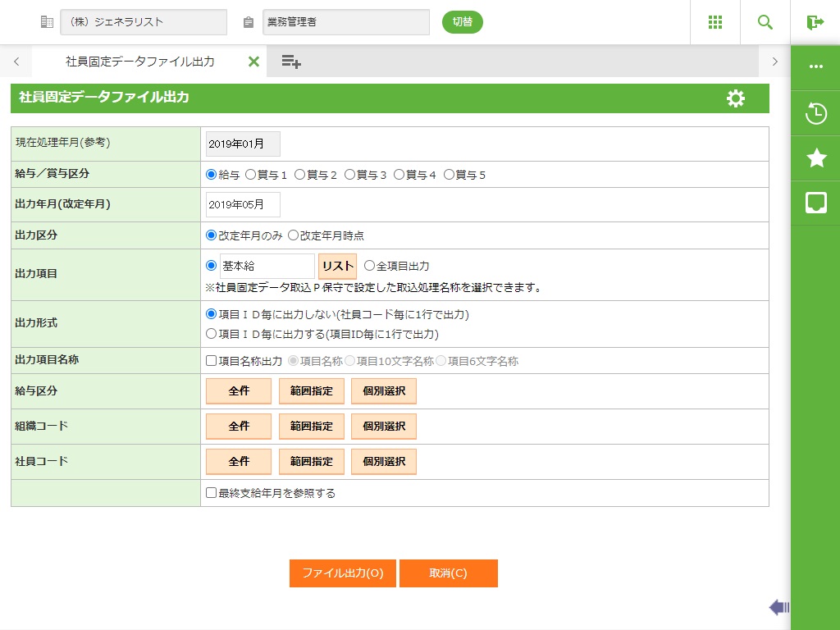Click the ファイル出力(O) button

click(x=342, y=573)
